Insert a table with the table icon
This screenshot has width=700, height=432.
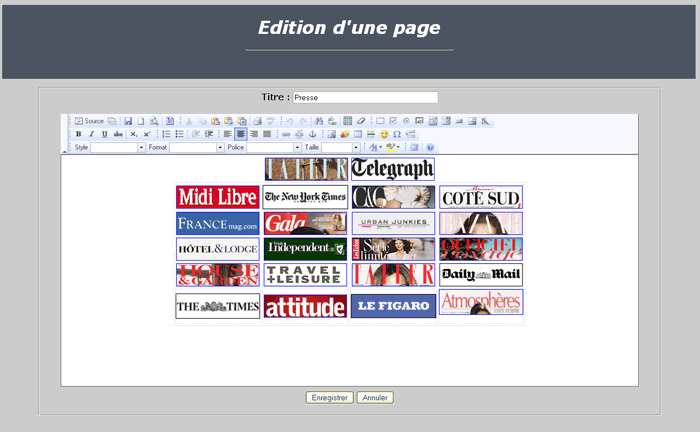[x=358, y=134]
